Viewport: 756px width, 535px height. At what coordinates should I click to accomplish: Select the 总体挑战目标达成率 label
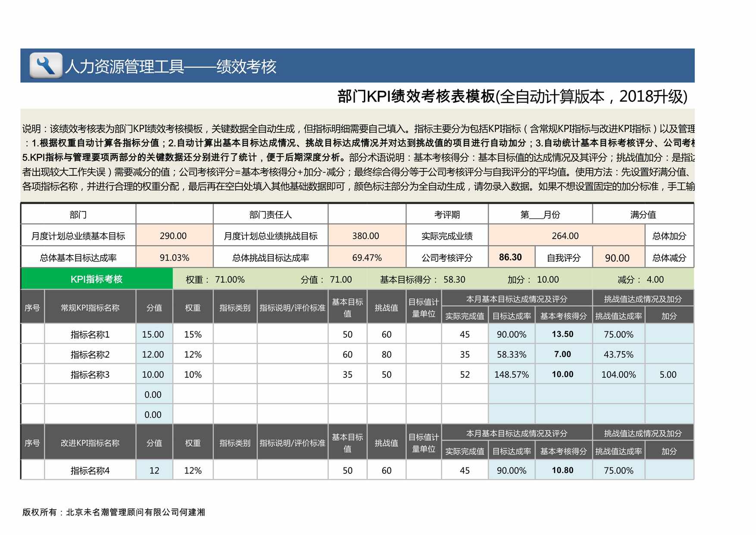[271, 258]
